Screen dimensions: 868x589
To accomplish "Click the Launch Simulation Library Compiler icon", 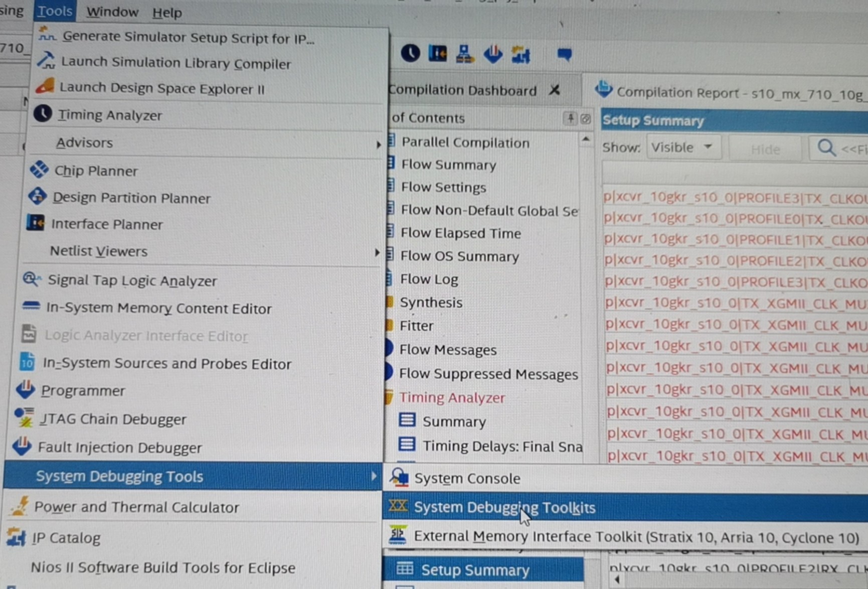I will point(46,61).
